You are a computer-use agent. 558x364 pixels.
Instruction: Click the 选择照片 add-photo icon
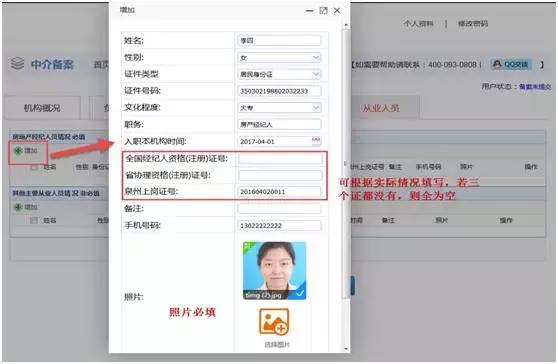(274, 322)
